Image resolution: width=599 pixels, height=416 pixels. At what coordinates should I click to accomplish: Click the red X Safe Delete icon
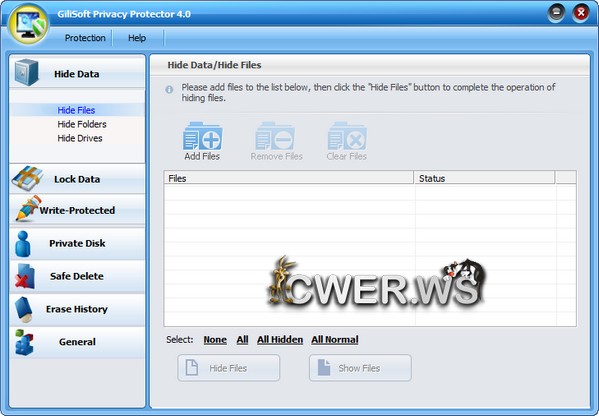point(25,276)
